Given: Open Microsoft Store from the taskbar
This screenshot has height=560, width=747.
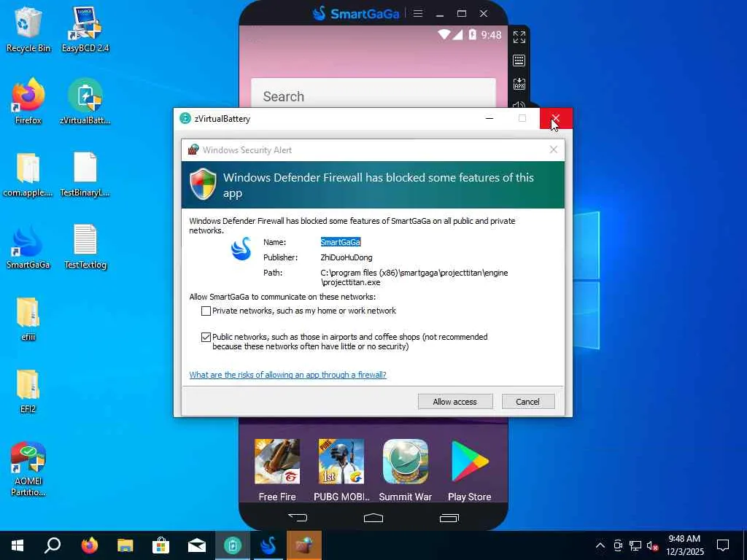Looking at the screenshot, I should tap(161, 545).
